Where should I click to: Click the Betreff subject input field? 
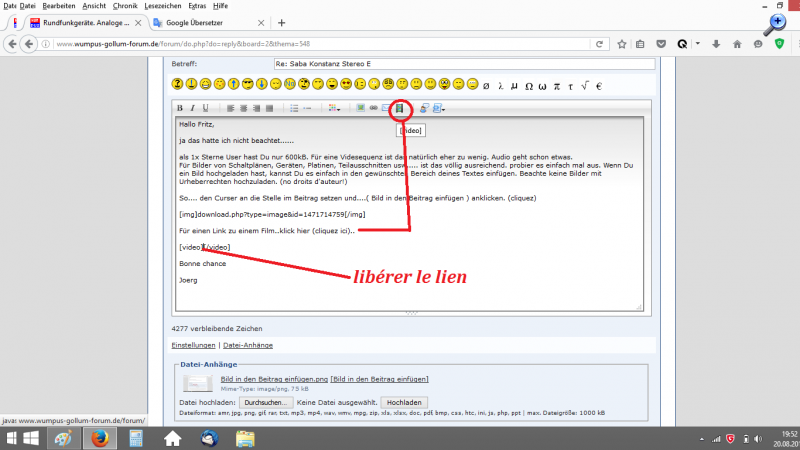pyautogui.click(x=463, y=64)
